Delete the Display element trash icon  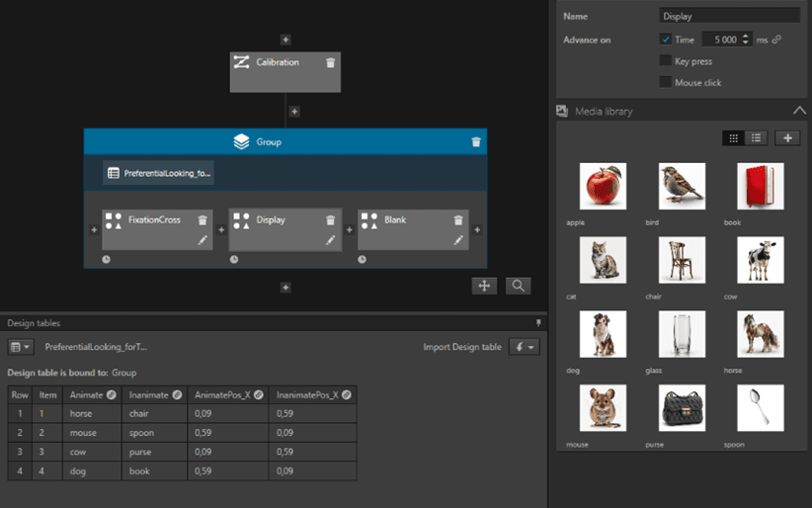[x=330, y=220]
